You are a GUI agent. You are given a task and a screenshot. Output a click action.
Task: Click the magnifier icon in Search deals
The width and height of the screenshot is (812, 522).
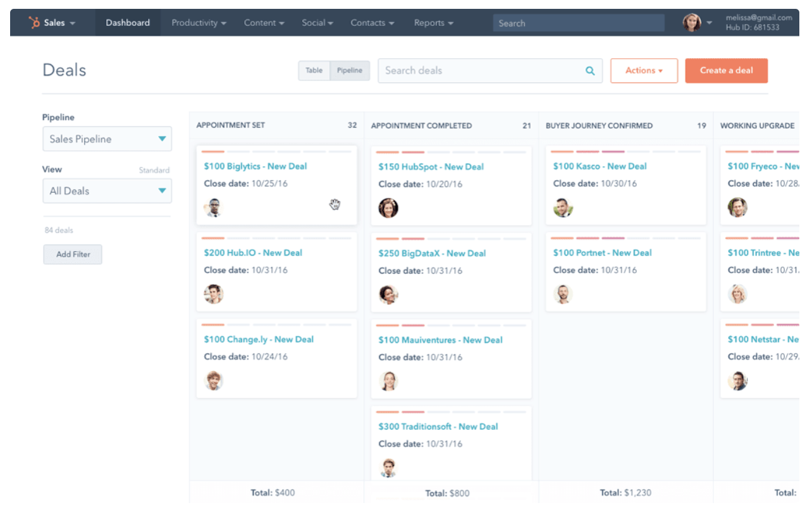pos(590,71)
